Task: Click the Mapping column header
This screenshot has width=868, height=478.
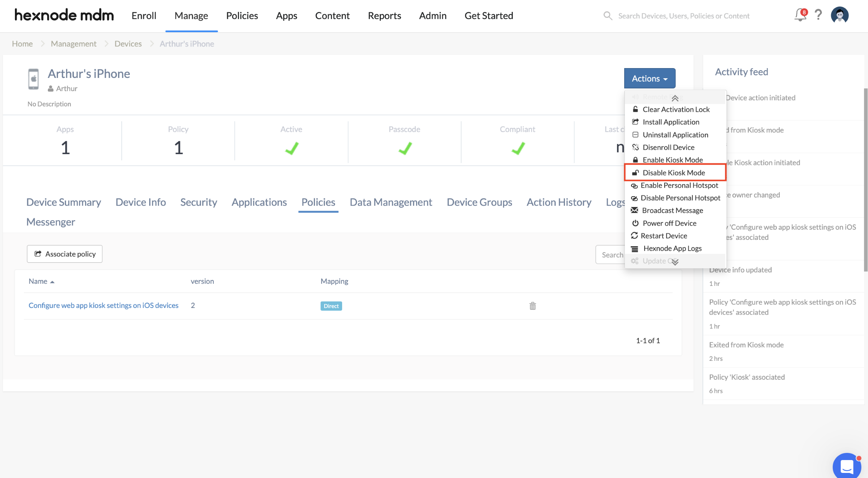Action: (x=334, y=281)
